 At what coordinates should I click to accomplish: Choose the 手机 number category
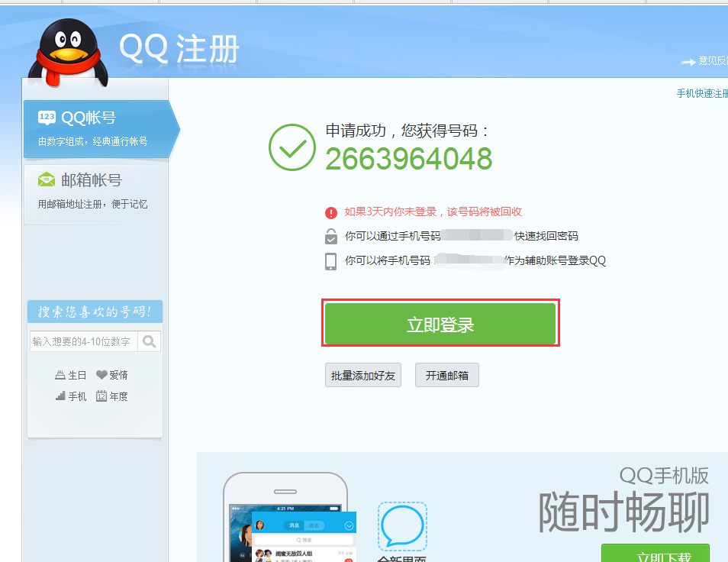(x=70, y=396)
